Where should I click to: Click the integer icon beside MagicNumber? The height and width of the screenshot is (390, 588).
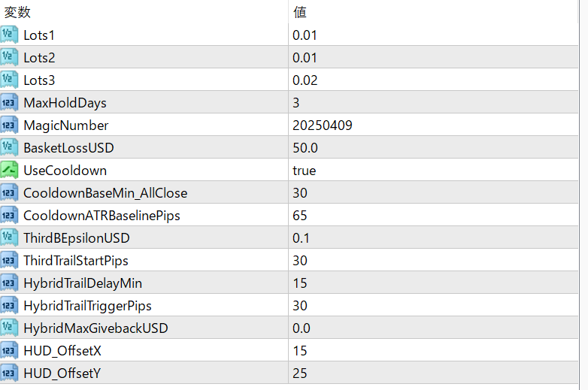coord(9,125)
